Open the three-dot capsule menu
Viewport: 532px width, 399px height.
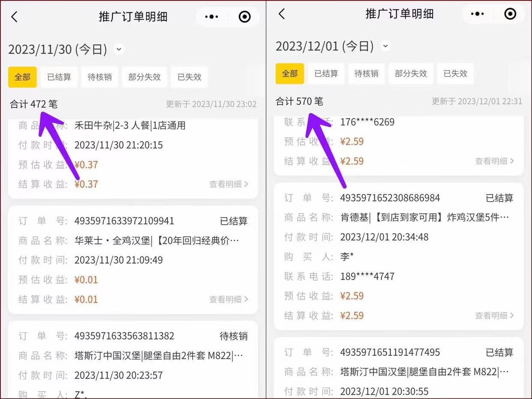point(211,17)
